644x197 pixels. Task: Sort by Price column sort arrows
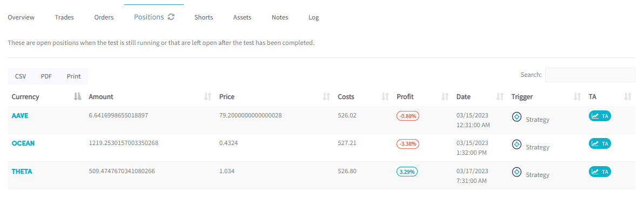pyautogui.click(x=326, y=97)
